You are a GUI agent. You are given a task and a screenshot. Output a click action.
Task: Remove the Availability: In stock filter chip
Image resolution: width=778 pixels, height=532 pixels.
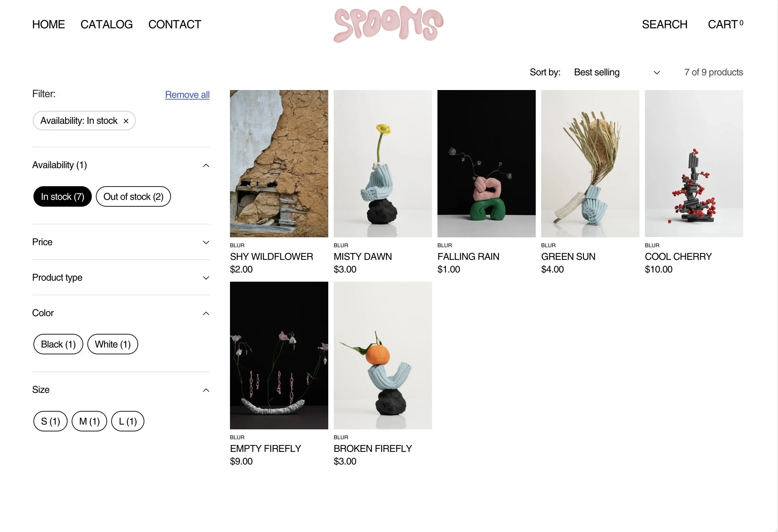pos(126,121)
